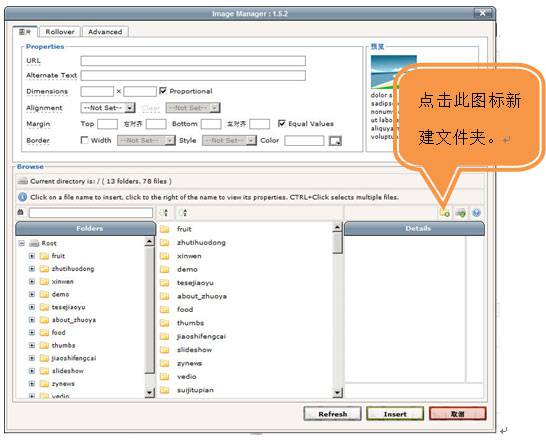The image size is (546, 440).
Task: Expand the tesejiaoyu folder in tree
Action: (x=32, y=307)
